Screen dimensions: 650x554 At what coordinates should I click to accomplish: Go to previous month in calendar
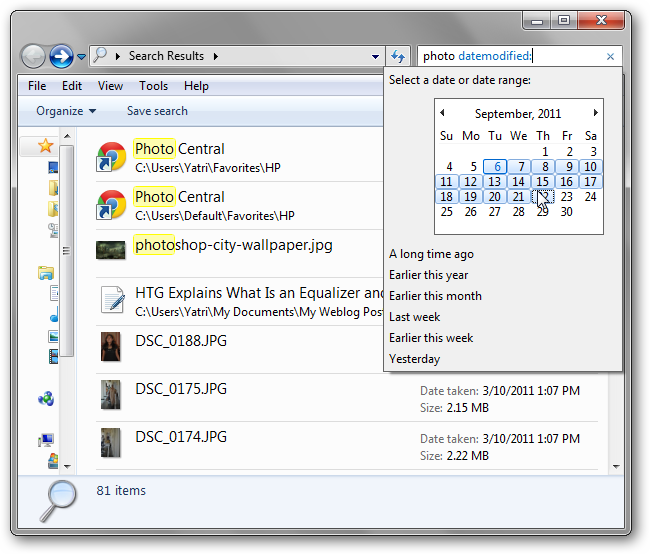(443, 113)
